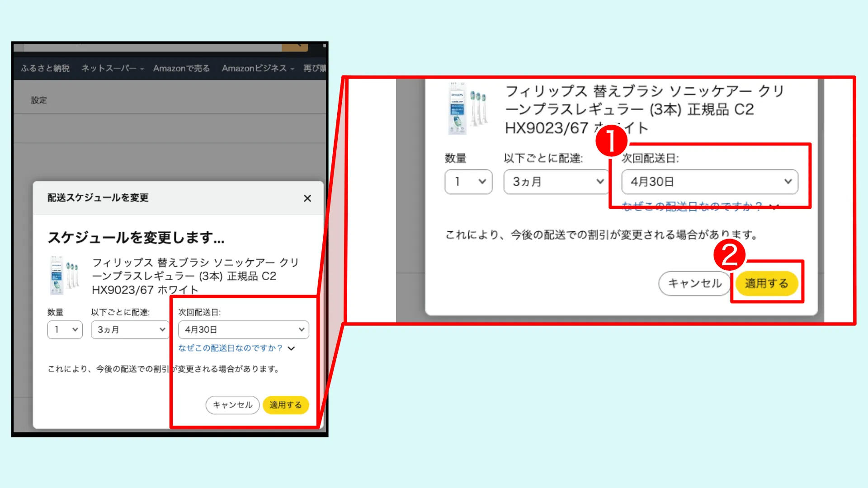Open the 4月30日 date selector in the zoomed panel
This screenshot has width=868, height=488.
click(x=709, y=182)
